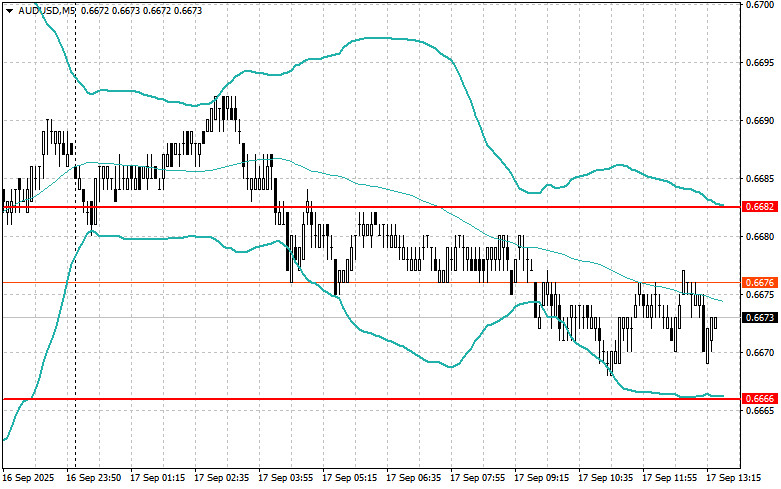Click the 17 Sep 11:55 time label

[669, 478]
